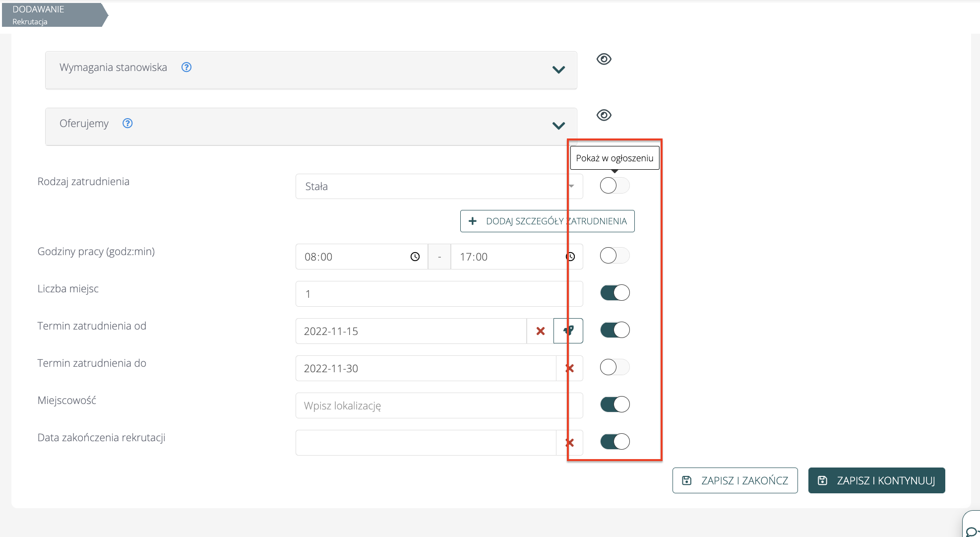
Task: Disable toggle for Liczba miejsc row
Action: click(614, 293)
